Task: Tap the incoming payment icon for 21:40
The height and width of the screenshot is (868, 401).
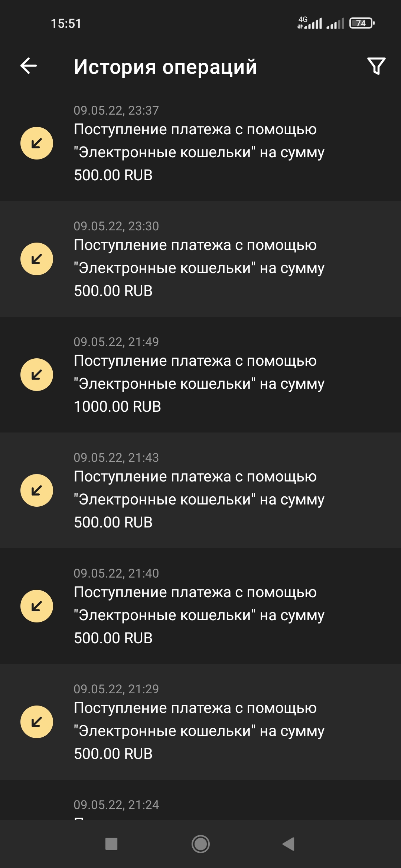Action: click(37, 606)
